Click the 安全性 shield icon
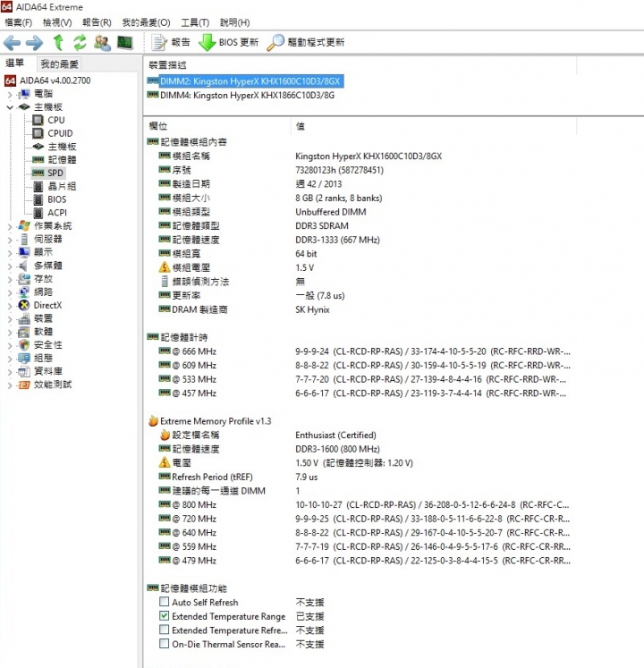This screenshot has width=644, height=668. point(24,345)
